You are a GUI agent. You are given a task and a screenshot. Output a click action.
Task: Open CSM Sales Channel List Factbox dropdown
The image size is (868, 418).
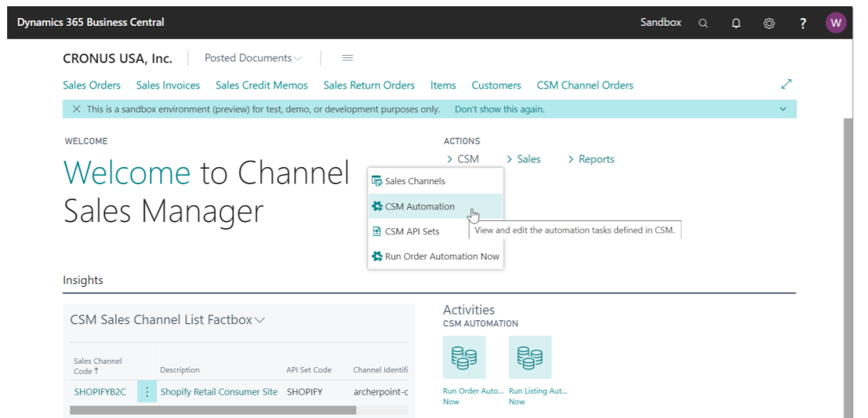pos(259,320)
